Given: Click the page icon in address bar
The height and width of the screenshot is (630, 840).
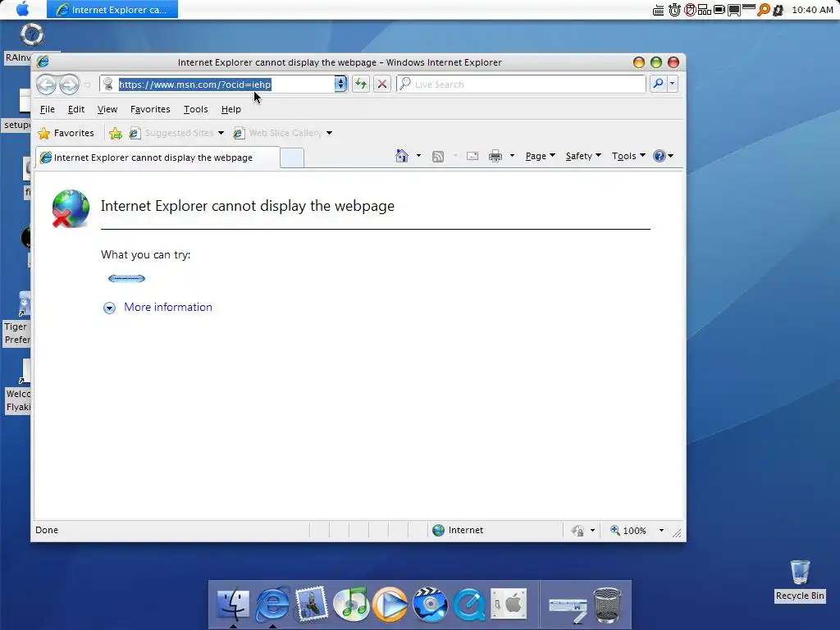Looking at the screenshot, I should tap(108, 84).
